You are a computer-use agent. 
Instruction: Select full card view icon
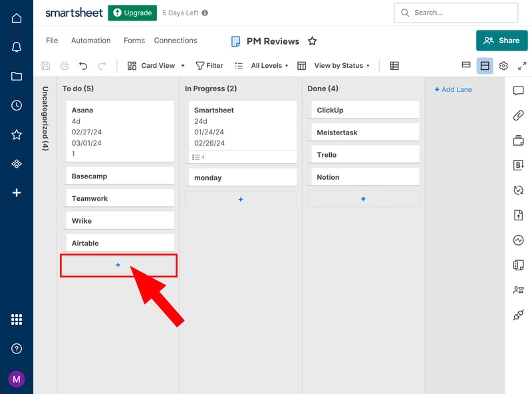(x=485, y=65)
